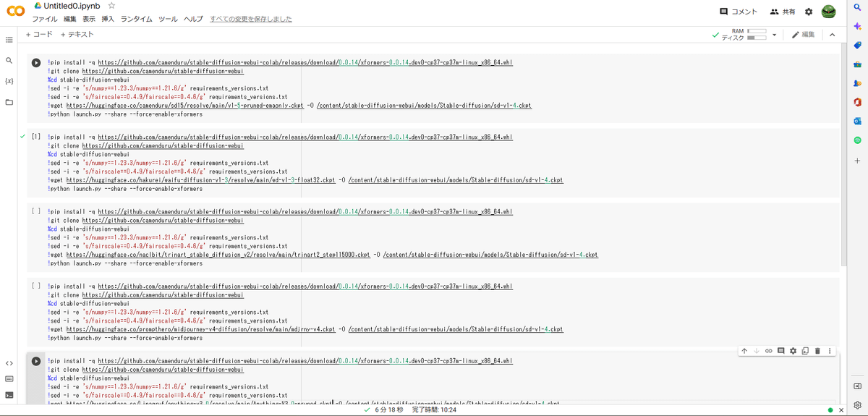Open the sd-v1-5 pruned emaonly huggingface link
This screenshot has width=868, height=416.
pyautogui.click(x=185, y=105)
